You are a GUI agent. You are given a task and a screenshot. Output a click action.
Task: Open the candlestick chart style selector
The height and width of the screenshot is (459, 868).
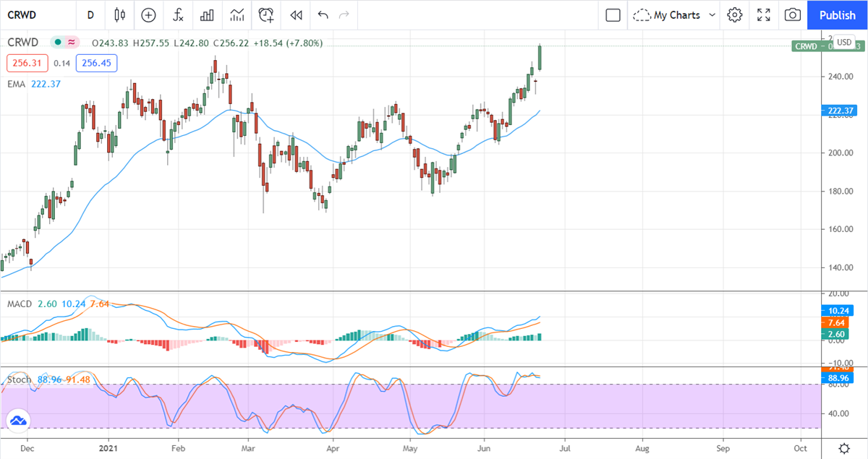point(120,15)
